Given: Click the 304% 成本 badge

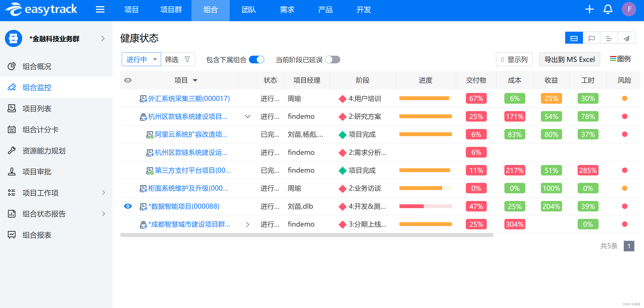Looking at the screenshot, I should point(515,224).
